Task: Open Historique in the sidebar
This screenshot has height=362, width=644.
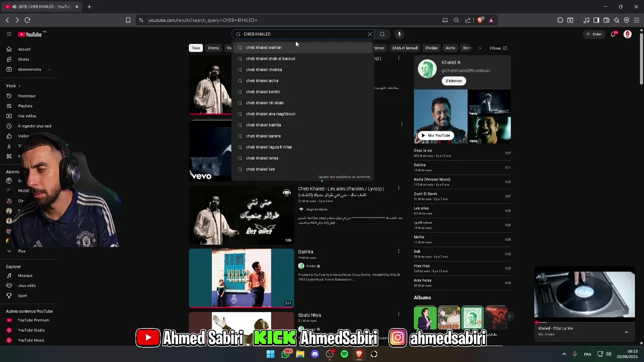Action: 28,96
